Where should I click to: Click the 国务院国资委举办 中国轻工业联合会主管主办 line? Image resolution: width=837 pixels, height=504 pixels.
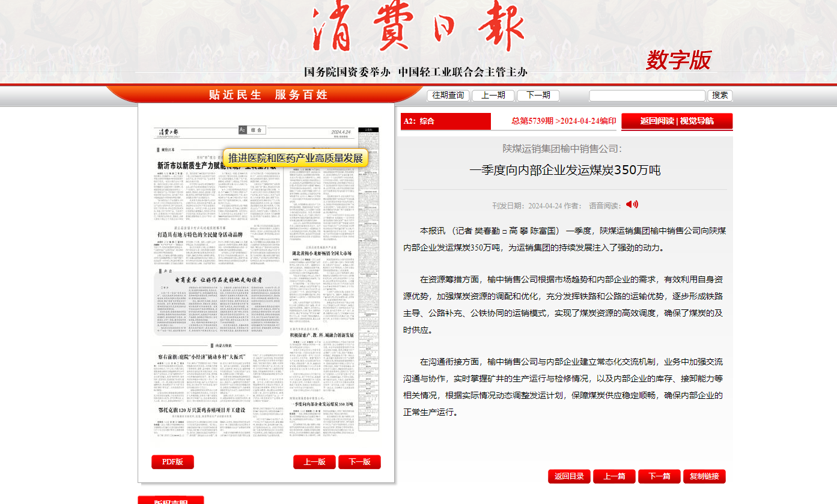(416, 72)
